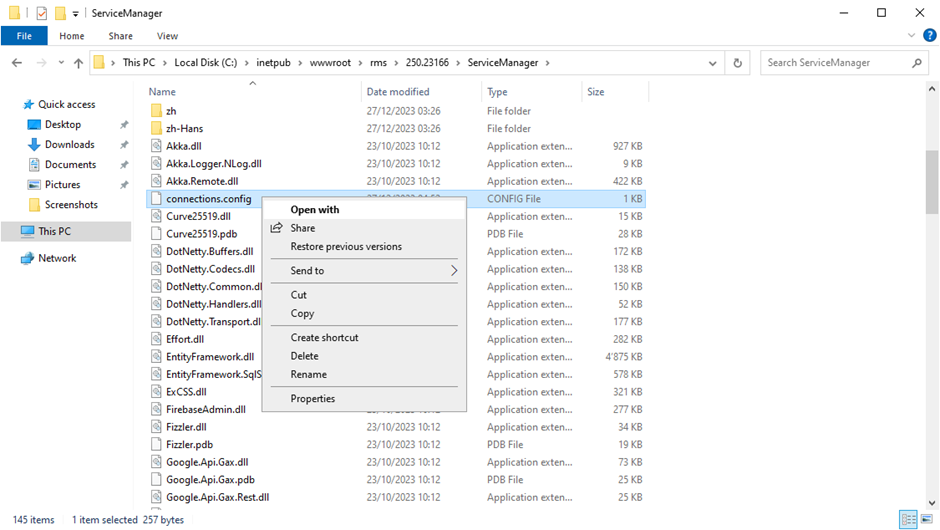Click the zh-Hans folder icon
The height and width of the screenshot is (530, 940).
click(156, 128)
